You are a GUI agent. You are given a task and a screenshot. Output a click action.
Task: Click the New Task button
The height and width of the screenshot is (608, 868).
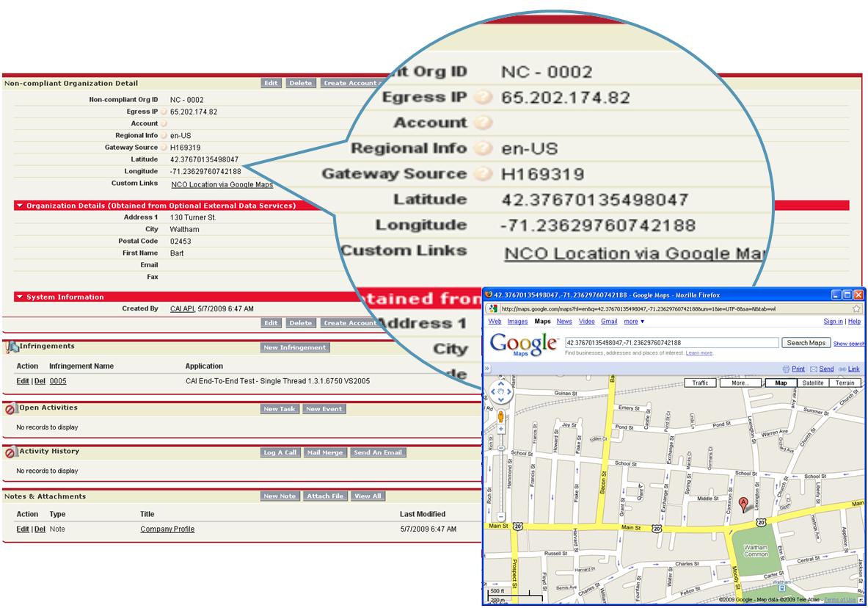280,409
